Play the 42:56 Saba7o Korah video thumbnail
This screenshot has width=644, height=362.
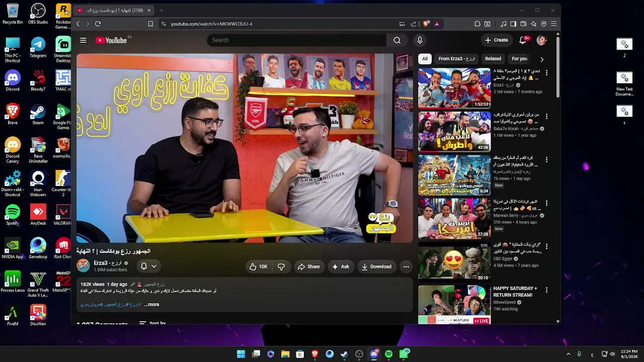click(454, 131)
